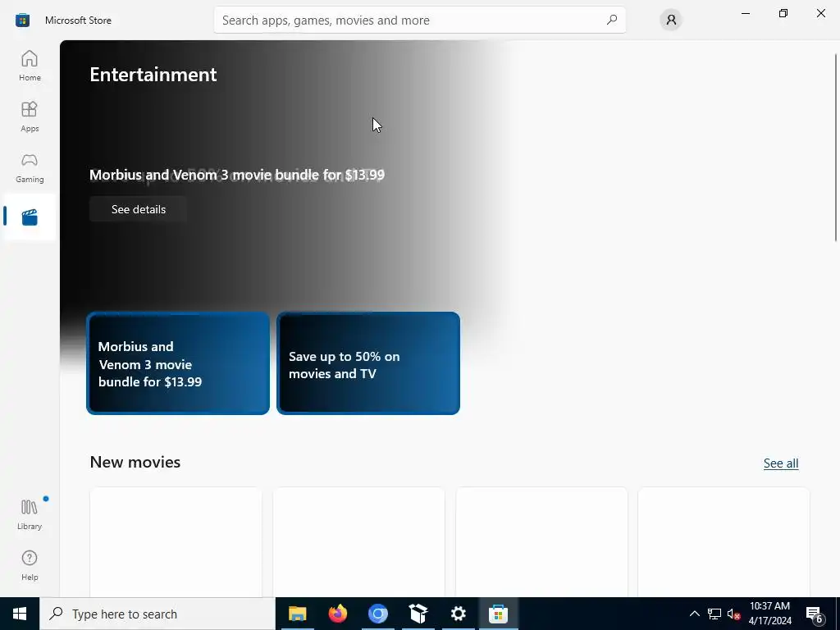Go to the Apps section
This screenshot has height=630, width=840.
[x=30, y=116]
